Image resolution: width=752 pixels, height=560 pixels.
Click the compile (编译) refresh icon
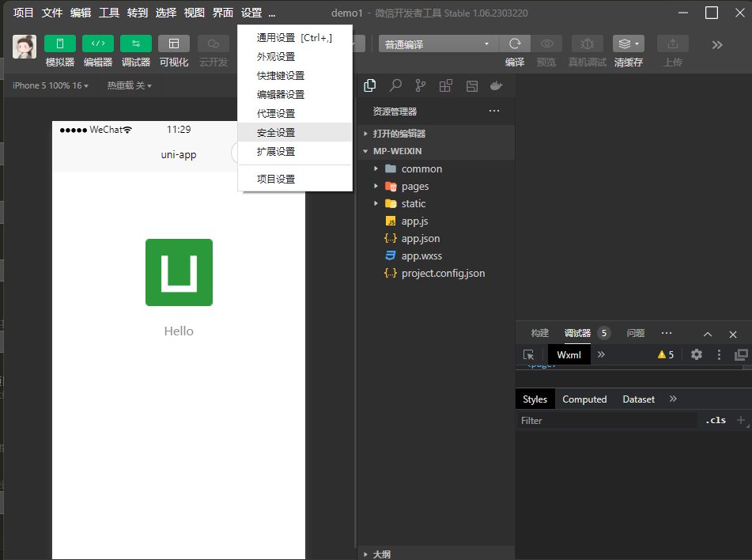click(x=515, y=44)
